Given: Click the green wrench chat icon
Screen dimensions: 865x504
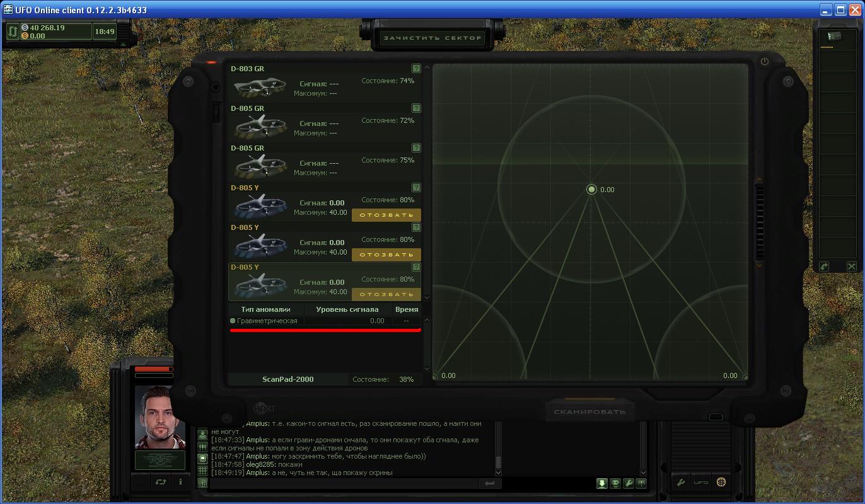Looking at the screenshot, I should (629, 483).
